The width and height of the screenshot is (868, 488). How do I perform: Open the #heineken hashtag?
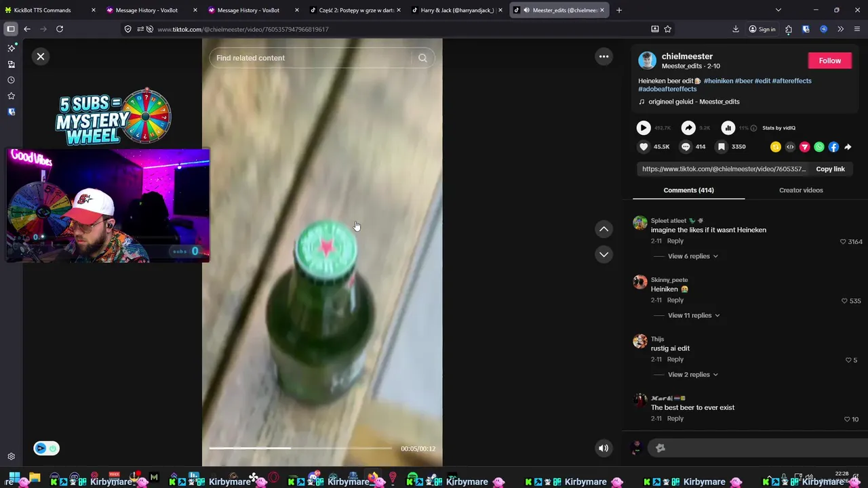718,81
